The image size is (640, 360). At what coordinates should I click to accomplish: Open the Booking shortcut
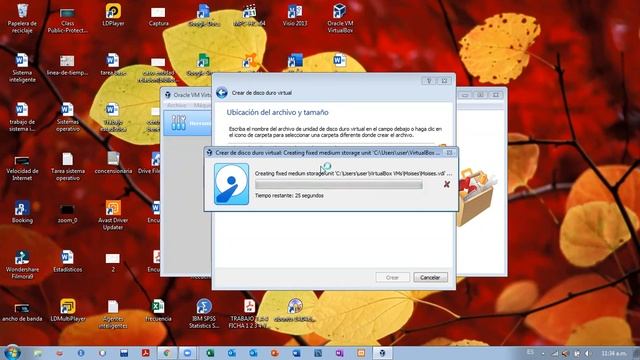[22, 212]
